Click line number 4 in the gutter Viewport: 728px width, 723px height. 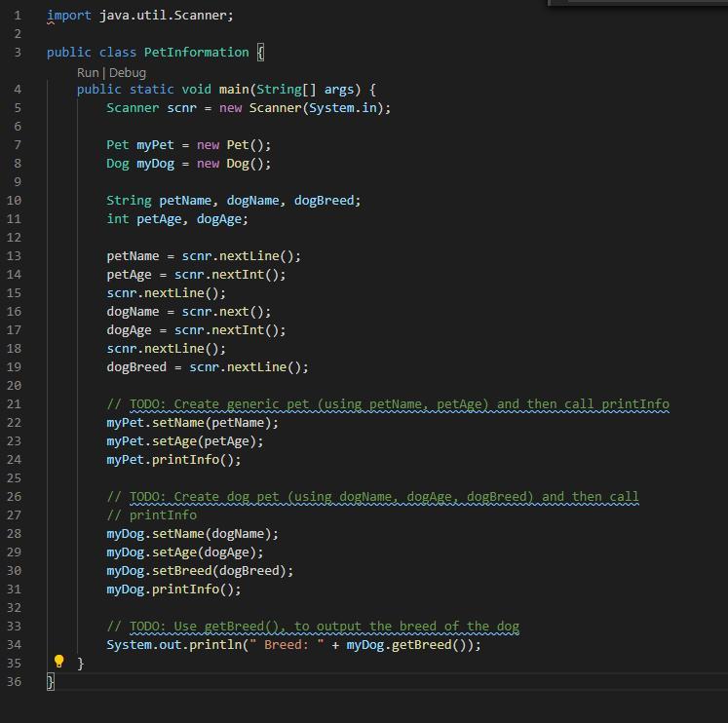point(18,90)
